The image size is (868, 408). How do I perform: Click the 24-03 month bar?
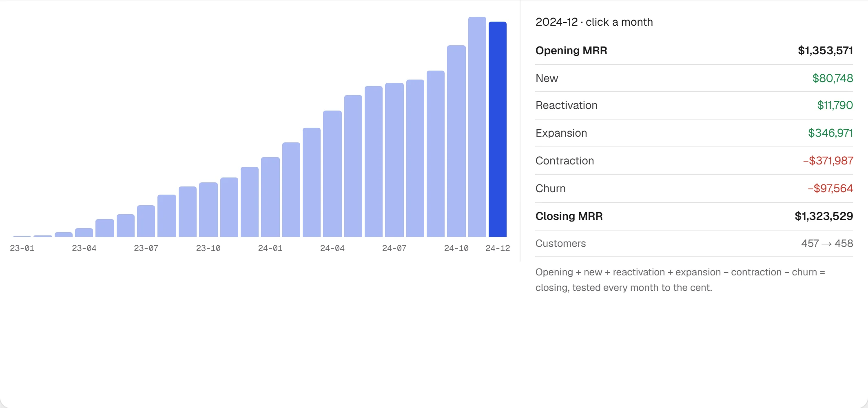[x=312, y=182]
